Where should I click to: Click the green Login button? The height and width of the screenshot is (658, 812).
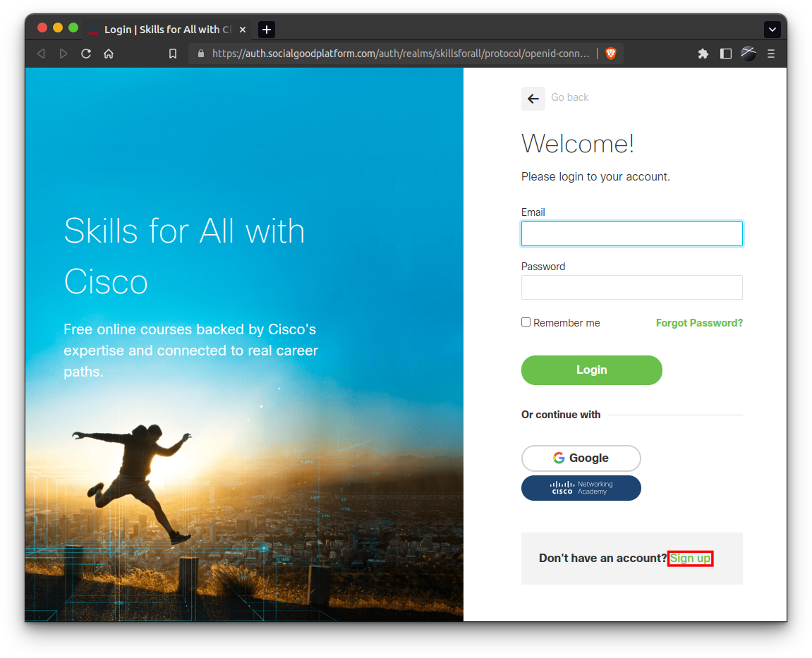point(591,370)
